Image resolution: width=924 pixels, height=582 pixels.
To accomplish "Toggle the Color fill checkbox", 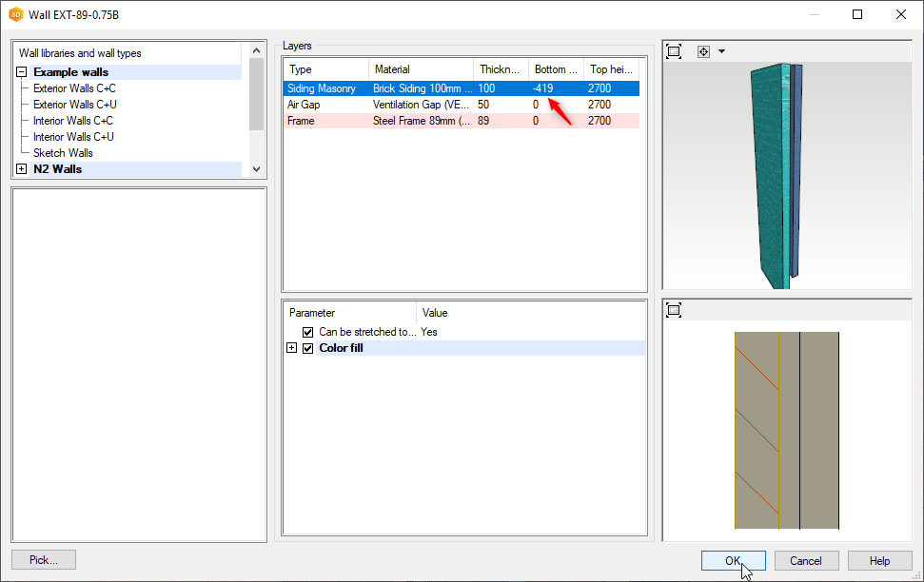I will click(307, 348).
